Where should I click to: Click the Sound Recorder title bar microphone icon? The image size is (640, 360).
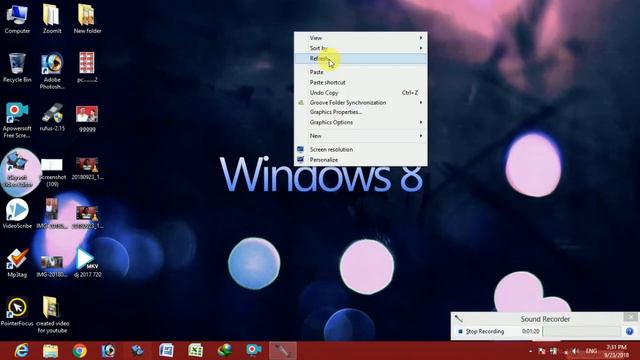point(458,318)
